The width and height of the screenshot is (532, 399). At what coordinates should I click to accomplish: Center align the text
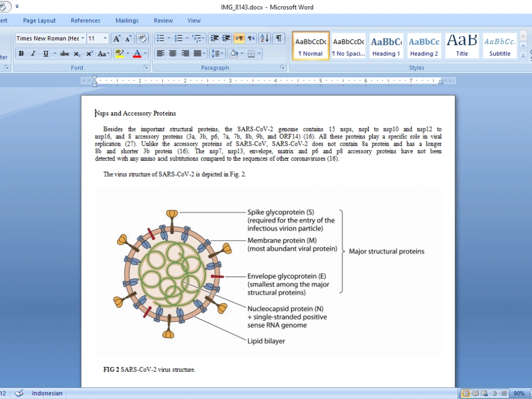point(173,54)
